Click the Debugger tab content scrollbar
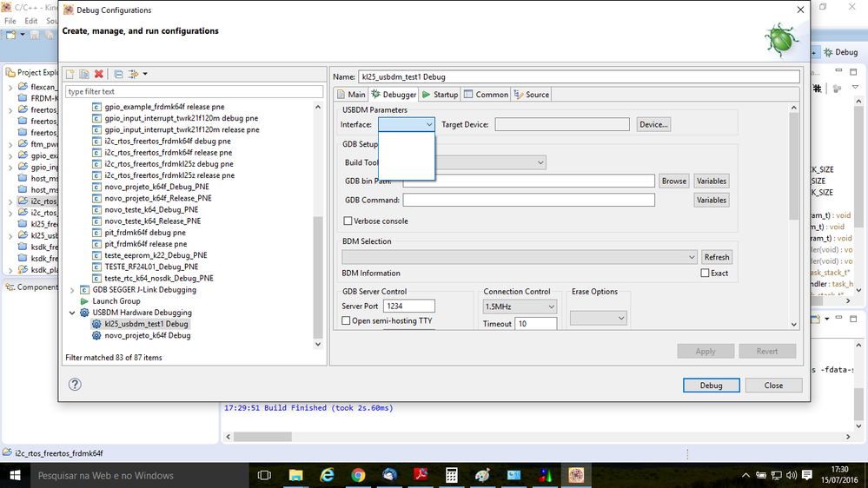Image resolution: width=868 pixels, height=488 pixels. click(794, 166)
